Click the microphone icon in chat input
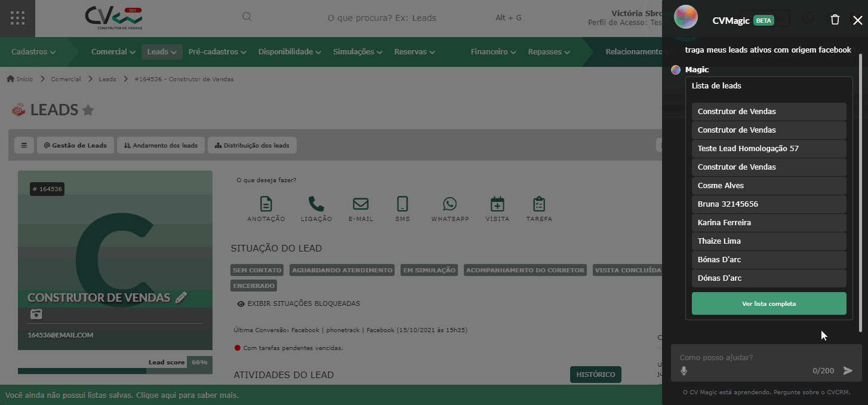868x405 pixels. tap(684, 371)
